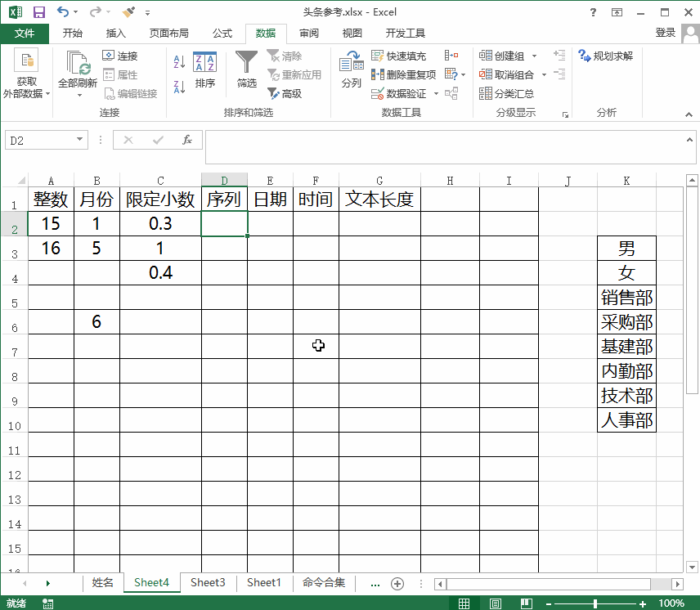This screenshot has width=700, height=610.
Task: Open Connections (连接) in ribbon
Action: [120, 56]
